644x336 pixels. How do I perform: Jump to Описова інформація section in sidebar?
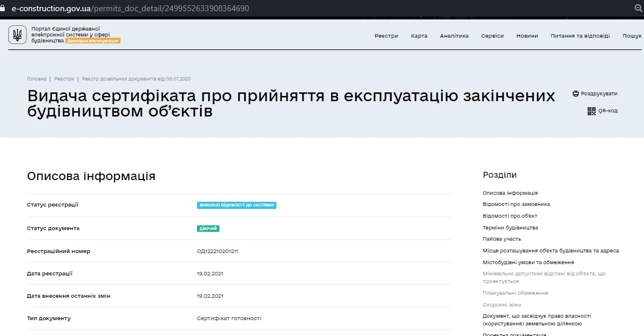[x=510, y=192]
